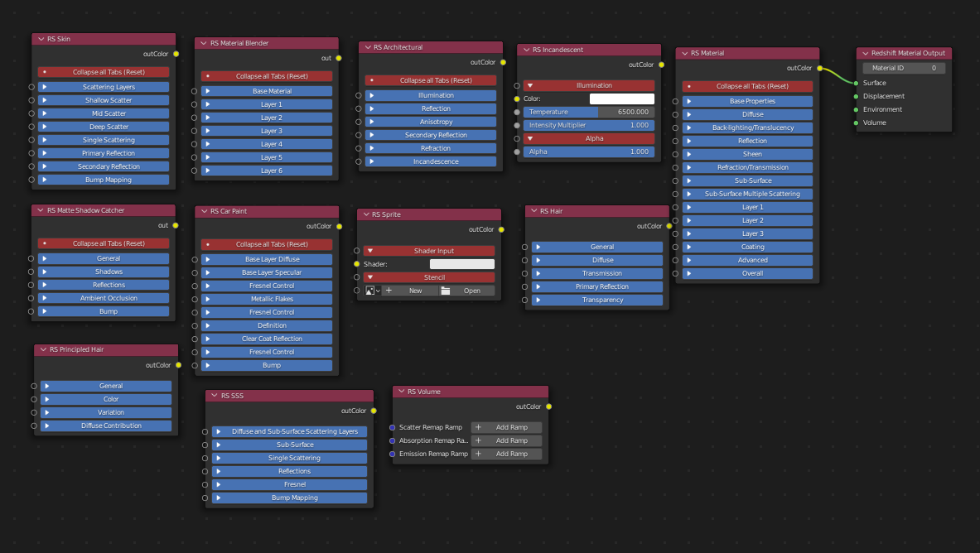This screenshot has height=553, width=980.
Task: Click the yellow out socket on RS Material Blender
Action: (339, 58)
